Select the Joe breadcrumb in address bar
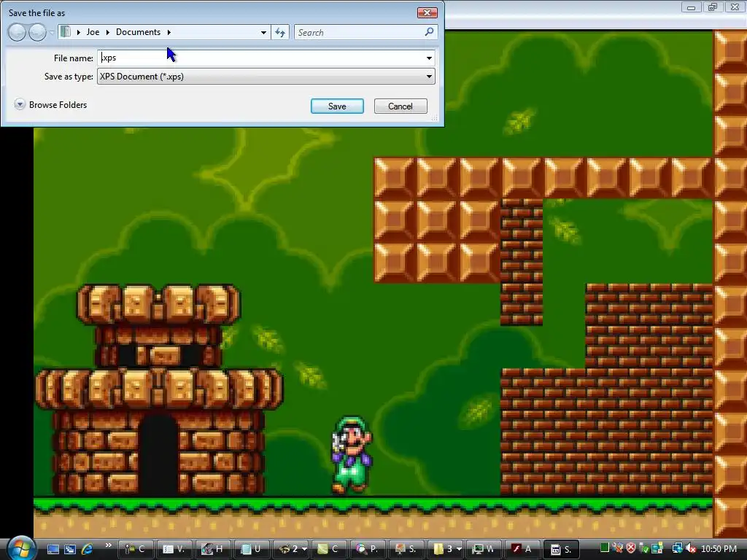Image resolution: width=747 pixels, height=560 pixels. pos(93,32)
